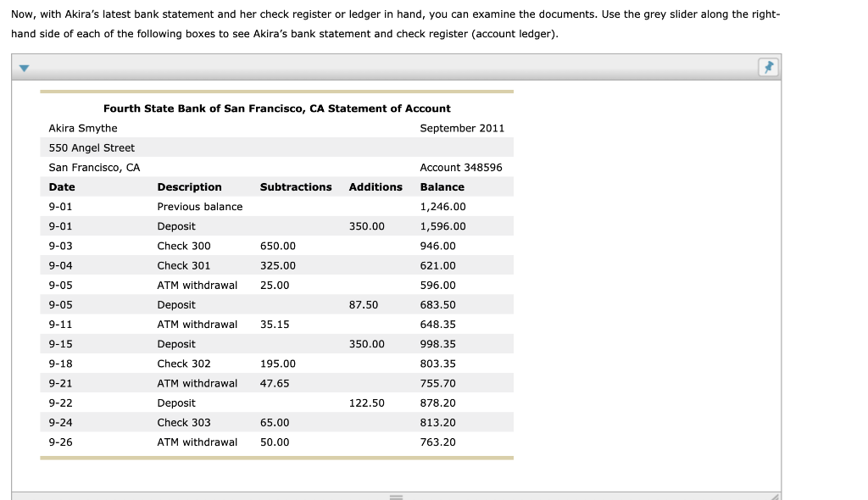Image resolution: width=868 pixels, height=500 pixels.
Task: Click the blue pin icon to pin panel
Action: [x=768, y=67]
